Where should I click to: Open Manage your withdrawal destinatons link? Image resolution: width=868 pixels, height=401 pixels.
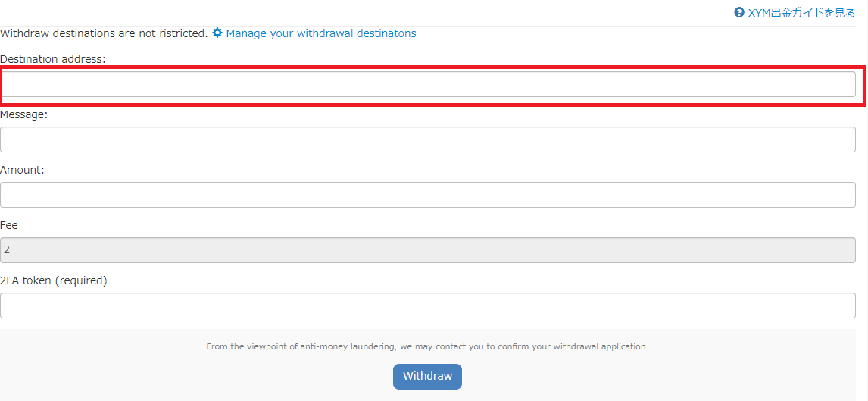[321, 33]
